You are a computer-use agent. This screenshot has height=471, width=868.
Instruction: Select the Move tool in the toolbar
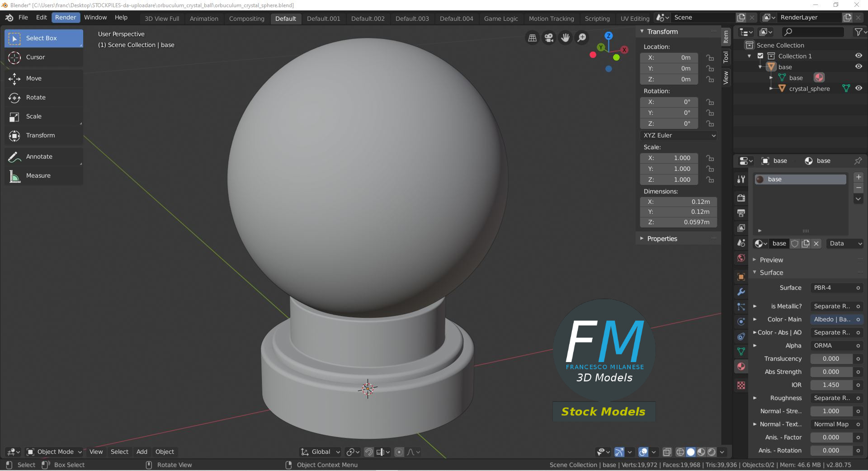(34, 78)
